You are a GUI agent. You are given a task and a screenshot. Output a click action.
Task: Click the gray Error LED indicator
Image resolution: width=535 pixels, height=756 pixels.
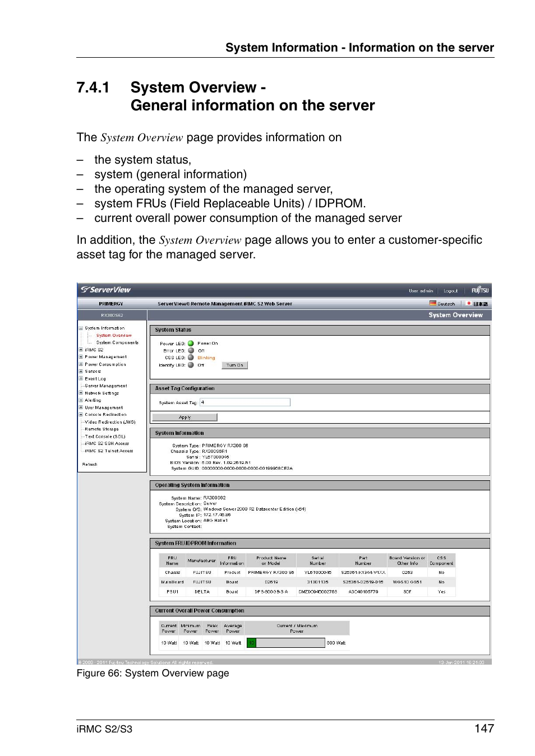pos(191,351)
